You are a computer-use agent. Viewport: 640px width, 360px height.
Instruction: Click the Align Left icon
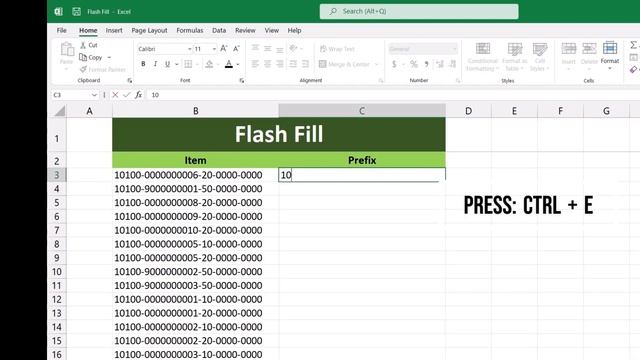(x=255, y=64)
